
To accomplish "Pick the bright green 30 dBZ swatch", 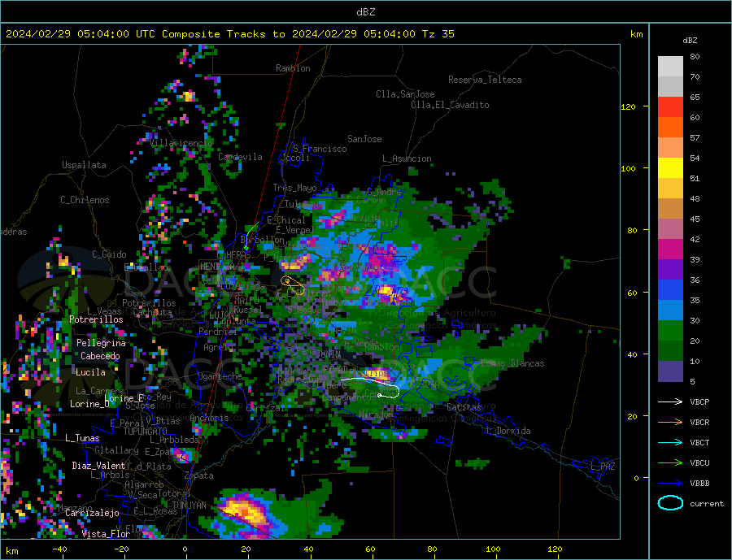I will pos(670,331).
